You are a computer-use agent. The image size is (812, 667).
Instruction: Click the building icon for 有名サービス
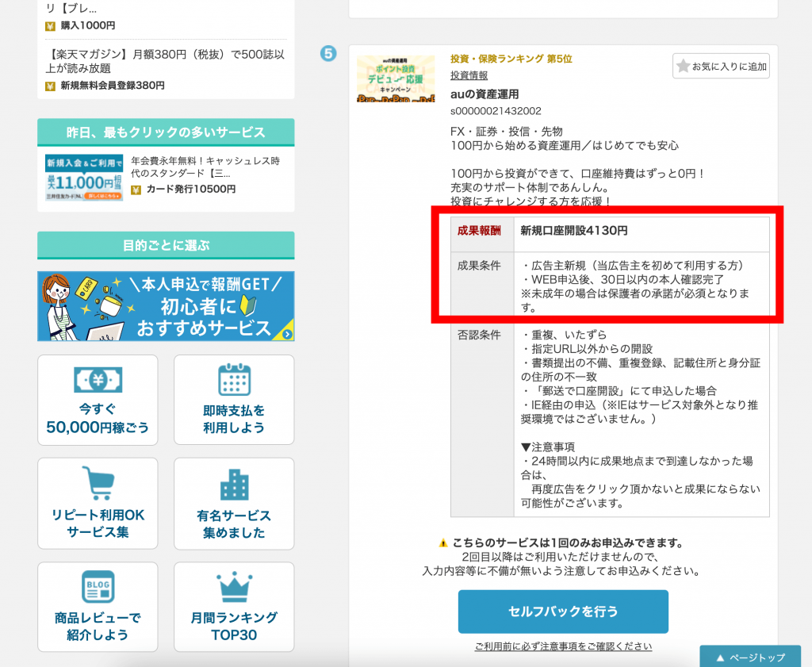233,485
